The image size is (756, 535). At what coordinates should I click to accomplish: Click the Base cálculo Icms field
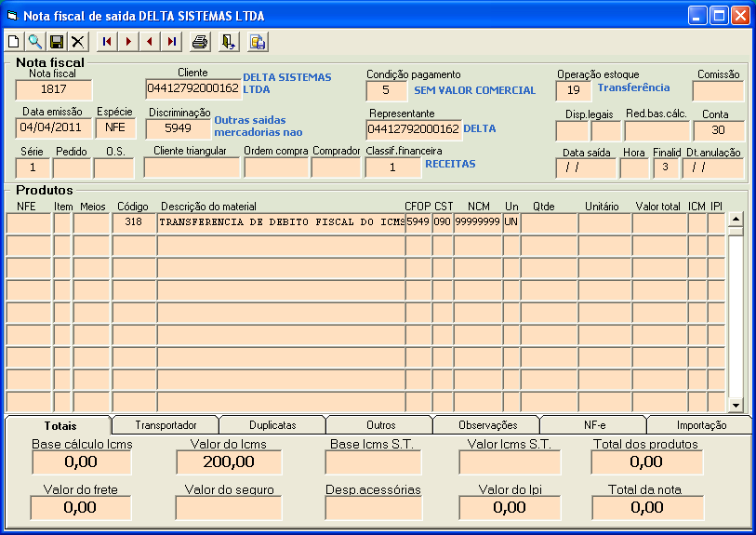coord(82,462)
